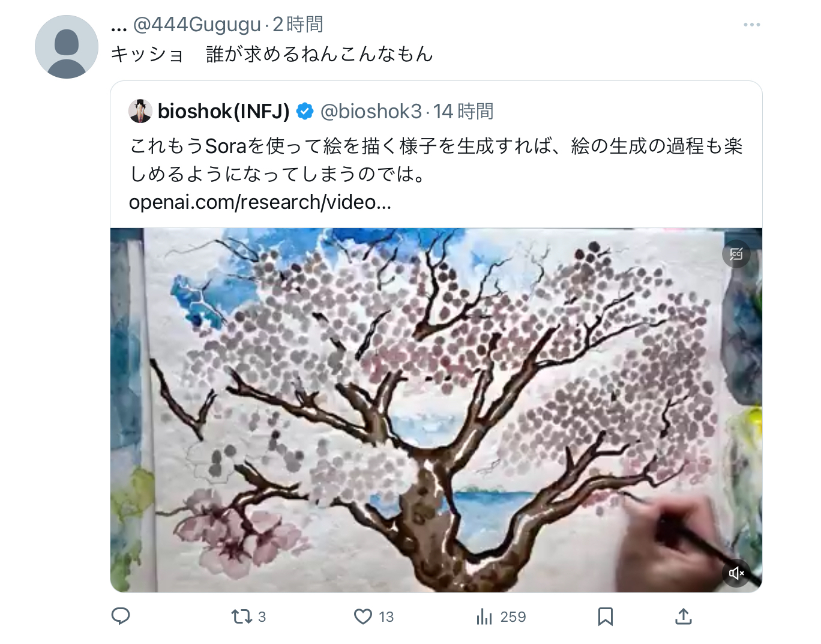
Task: View analytics showing 259 views
Action: coord(501,616)
